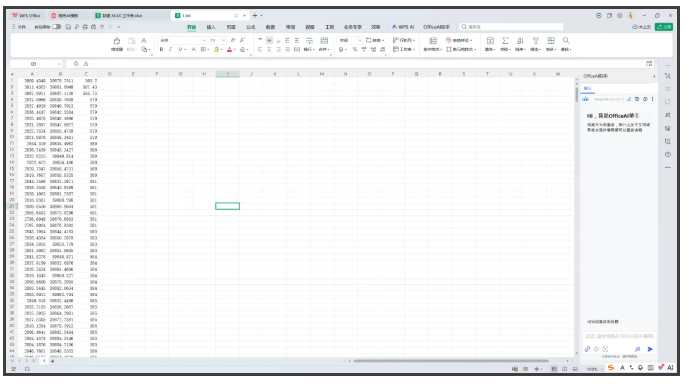The image size is (690, 388).
Task: Toggle the auto-save switch
Action: pyautogui.click(x=57, y=27)
